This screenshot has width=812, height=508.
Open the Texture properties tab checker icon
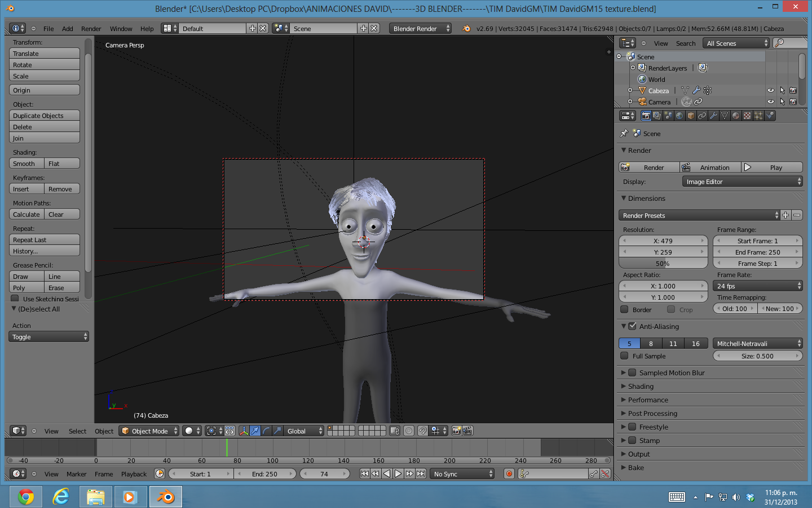tap(748, 116)
